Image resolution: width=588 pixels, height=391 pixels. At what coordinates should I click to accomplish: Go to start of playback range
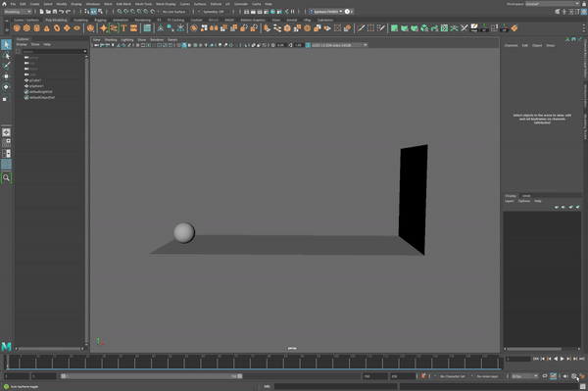click(x=535, y=359)
